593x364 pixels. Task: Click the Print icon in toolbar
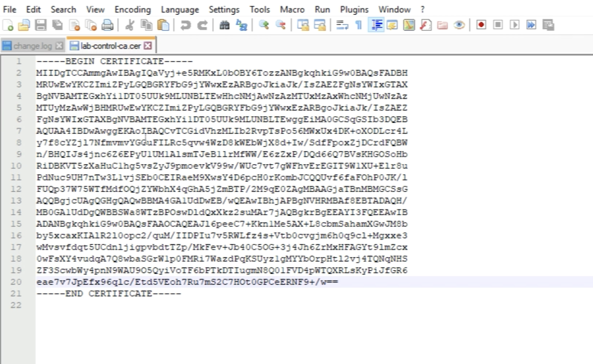click(x=107, y=25)
